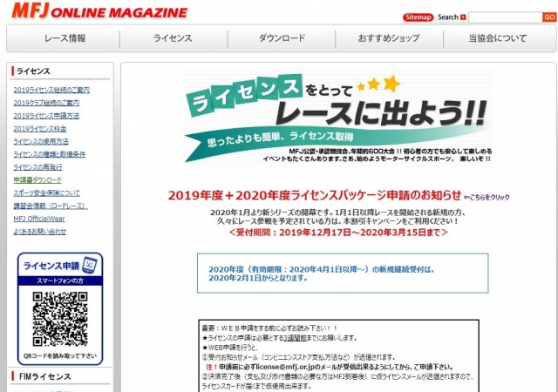Image resolution: width=558 pixels, height=392 pixels.
Task: Open the レース情報 menu tab
Action: pos(65,38)
